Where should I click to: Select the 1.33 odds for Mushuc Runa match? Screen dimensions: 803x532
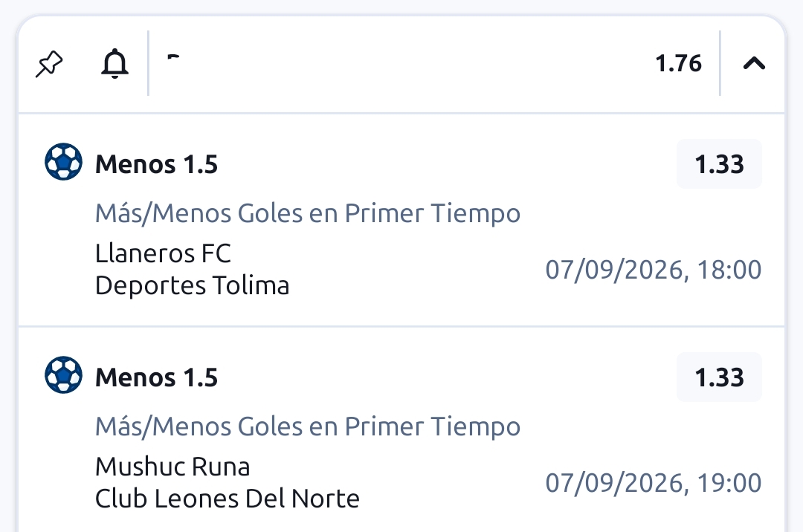tap(719, 377)
